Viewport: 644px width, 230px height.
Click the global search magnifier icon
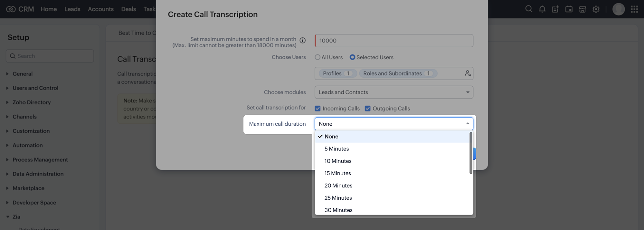coord(529,9)
